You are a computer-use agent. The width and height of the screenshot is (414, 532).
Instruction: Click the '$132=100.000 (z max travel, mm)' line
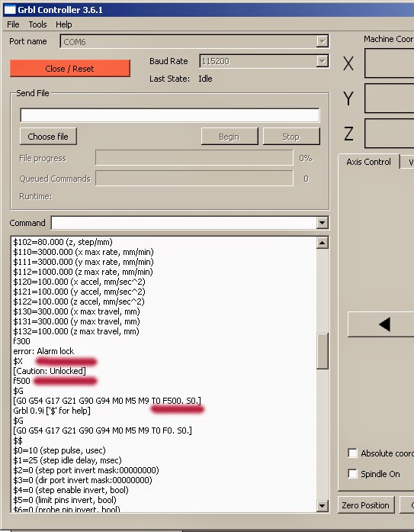[76, 331]
